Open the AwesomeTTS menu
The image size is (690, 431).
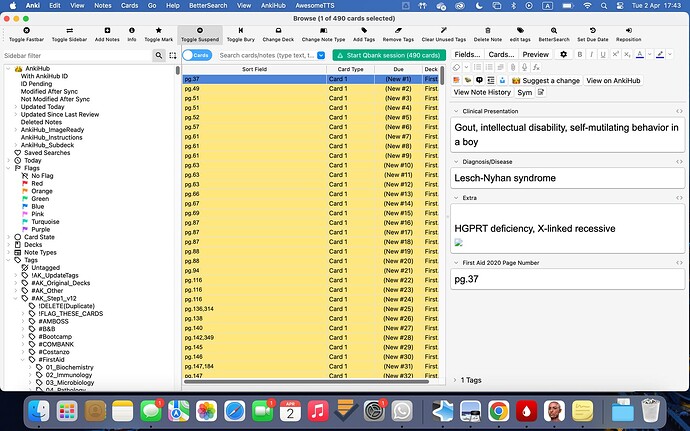pos(315,6)
